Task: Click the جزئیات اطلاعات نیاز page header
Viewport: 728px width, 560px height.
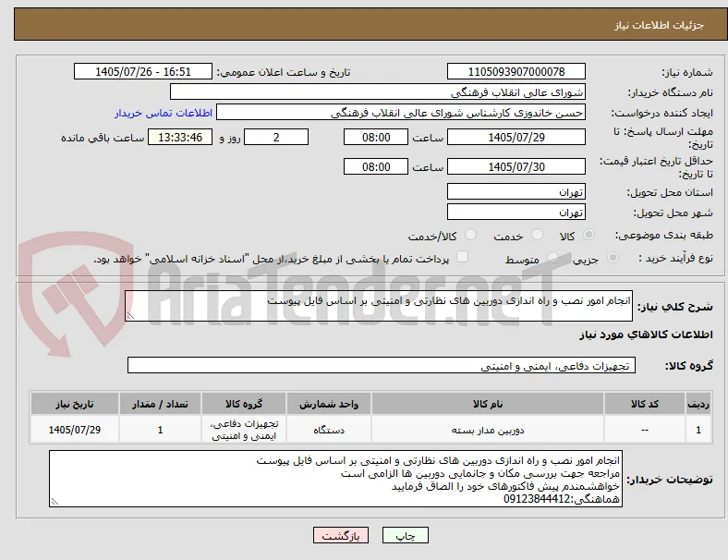Action: click(660, 25)
